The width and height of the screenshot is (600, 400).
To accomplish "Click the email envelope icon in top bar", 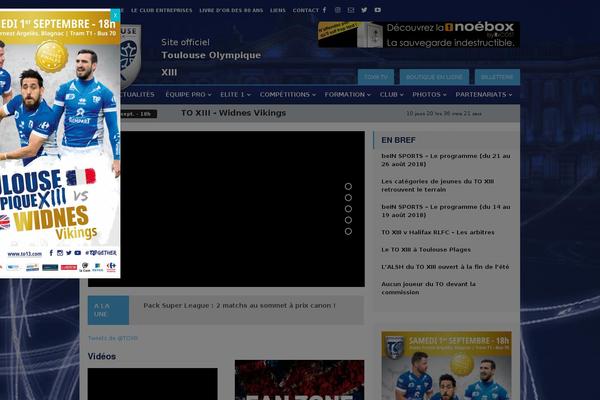I will tap(351, 10).
